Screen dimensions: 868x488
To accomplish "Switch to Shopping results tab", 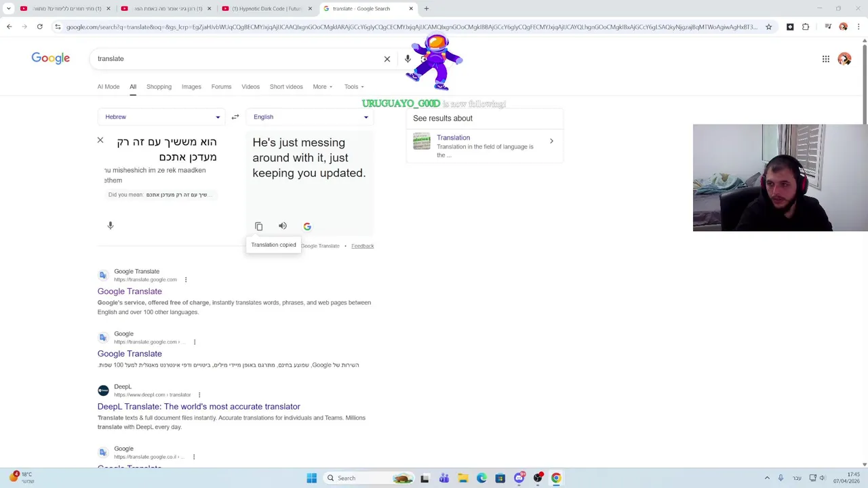I will click(159, 87).
